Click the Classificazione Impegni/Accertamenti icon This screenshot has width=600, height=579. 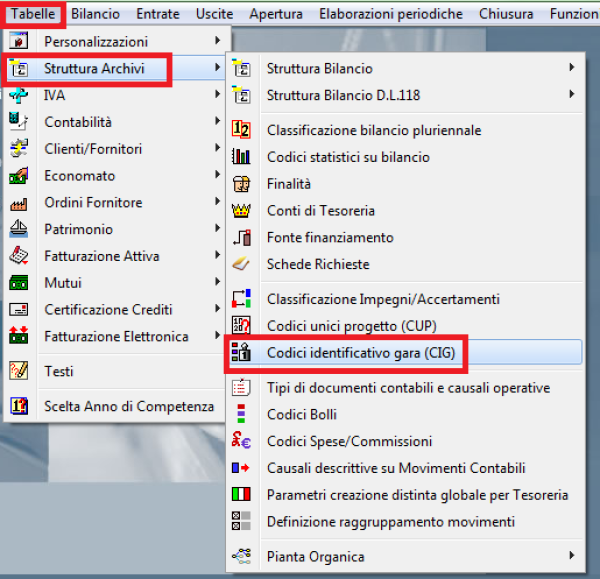pyautogui.click(x=241, y=298)
